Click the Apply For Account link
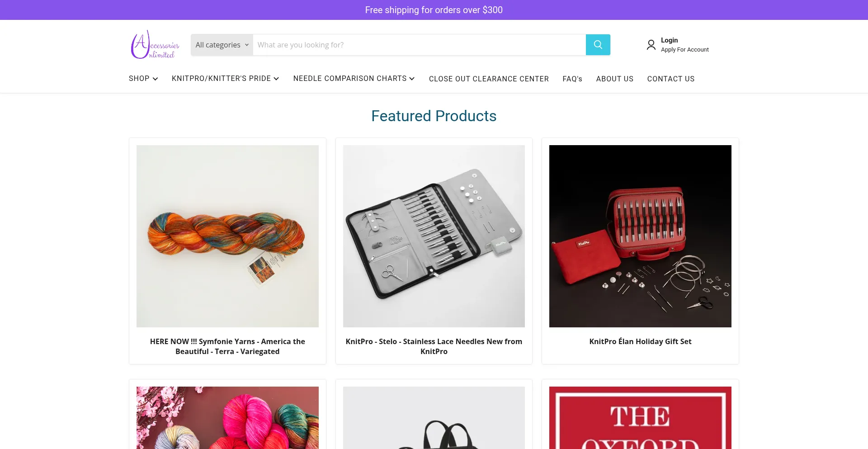Image resolution: width=868 pixels, height=449 pixels. (x=684, y=49)
